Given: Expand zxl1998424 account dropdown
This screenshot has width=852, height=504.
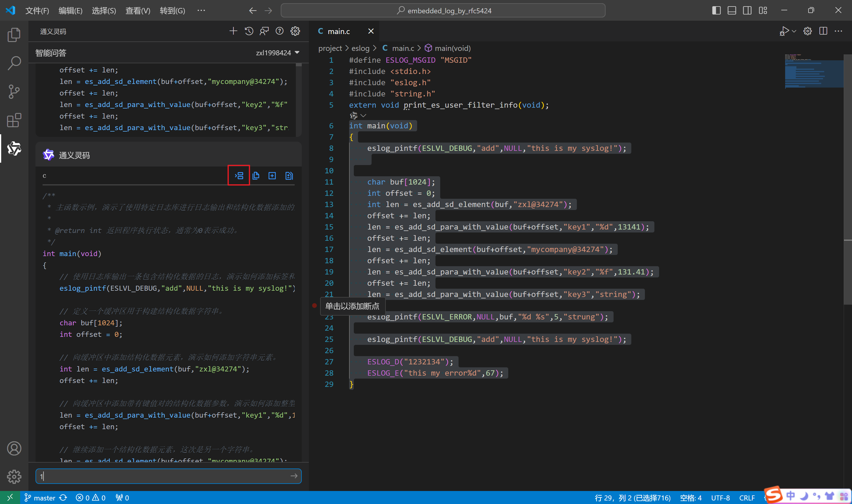Looking at the screenshot, I should coord(277,53).
